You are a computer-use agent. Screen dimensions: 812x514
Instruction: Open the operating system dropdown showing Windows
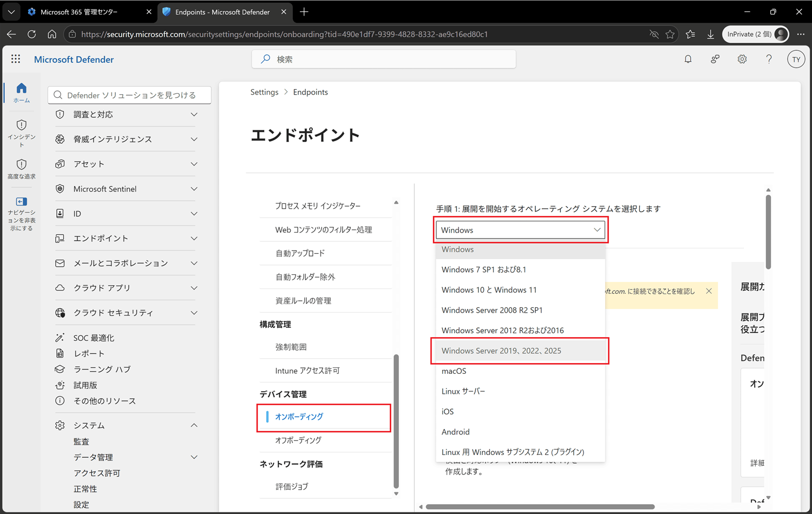tap(520, 230)
